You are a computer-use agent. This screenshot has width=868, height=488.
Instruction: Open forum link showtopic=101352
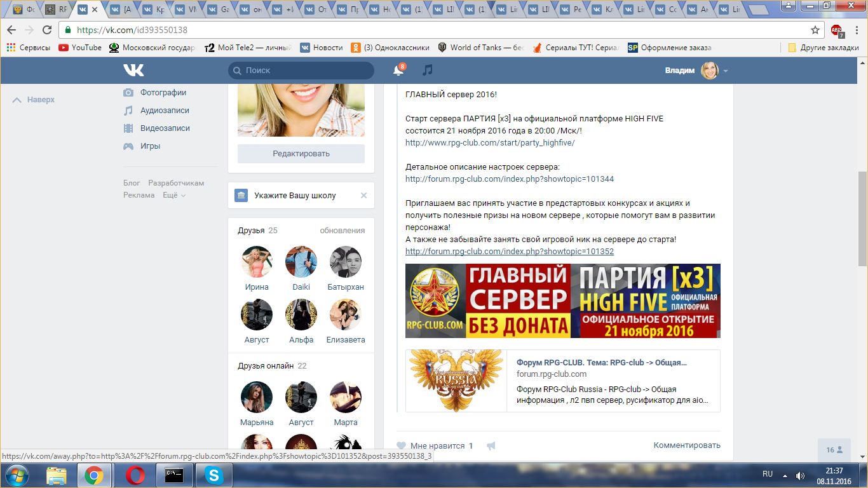coord(510,252)
